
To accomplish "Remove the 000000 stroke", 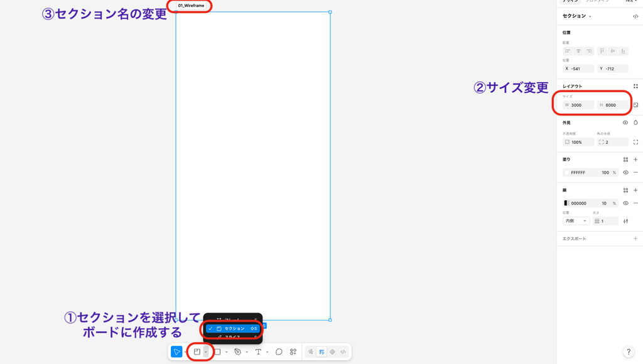I will tap(635, 203).
